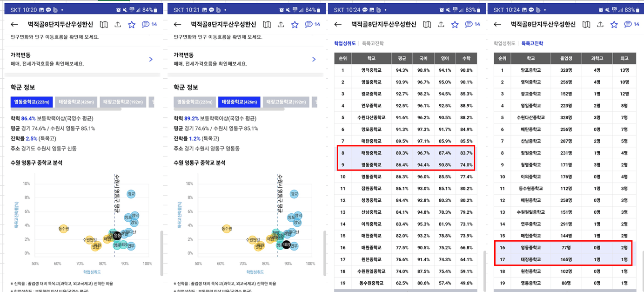
Task: Go back using arrow in 10:21 screen
Action: point(177,25)
